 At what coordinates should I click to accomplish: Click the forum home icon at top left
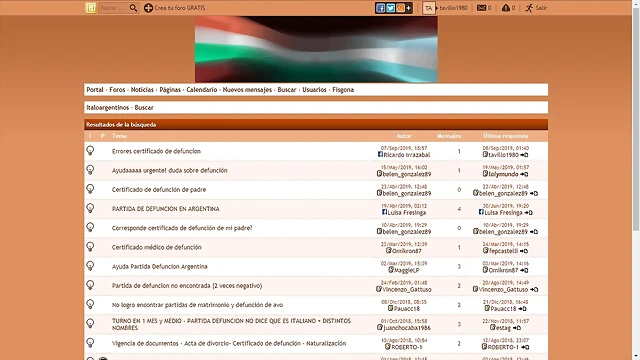coord(91,8)
